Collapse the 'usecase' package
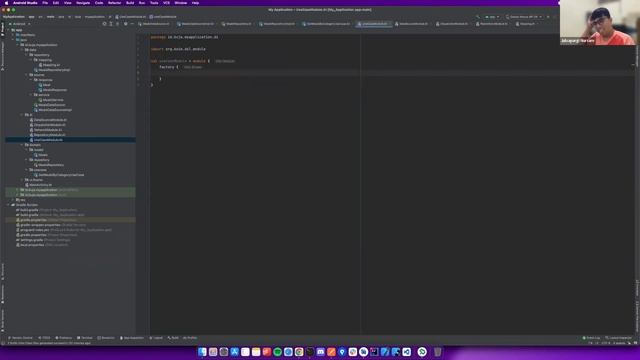 27,170
